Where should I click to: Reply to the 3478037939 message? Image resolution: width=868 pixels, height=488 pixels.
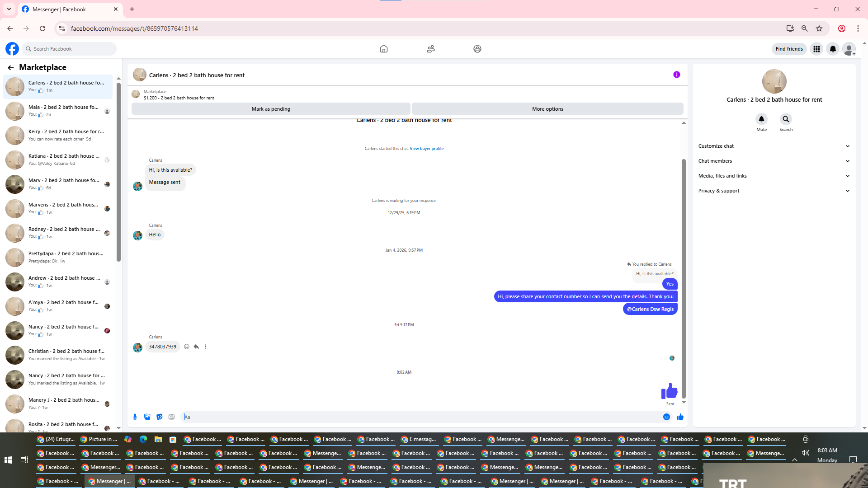tap(196, 347)
